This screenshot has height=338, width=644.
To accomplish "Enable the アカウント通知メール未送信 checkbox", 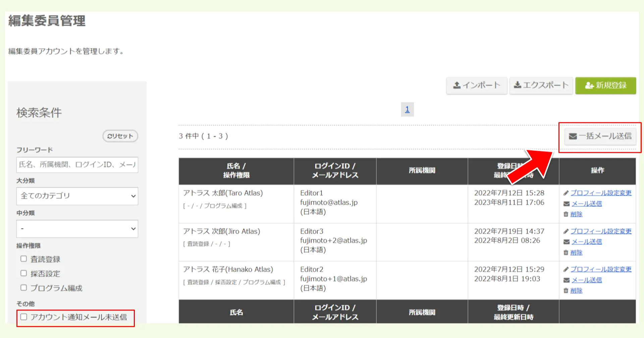I will 23,316.
